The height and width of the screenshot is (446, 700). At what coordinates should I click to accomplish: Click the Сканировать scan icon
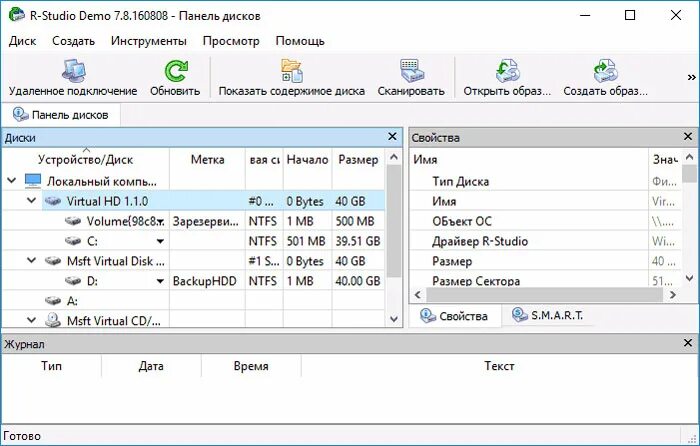411,71
